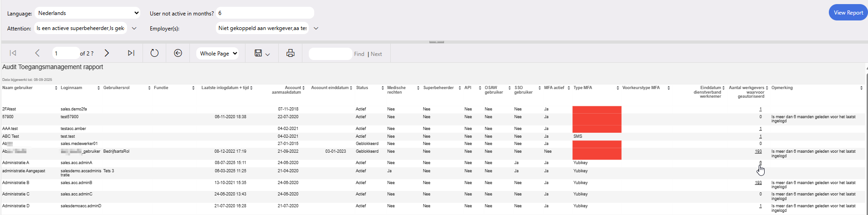868x215 pixels.
Task: Select login name sales.demo2fa
Action: coord(74,109)
